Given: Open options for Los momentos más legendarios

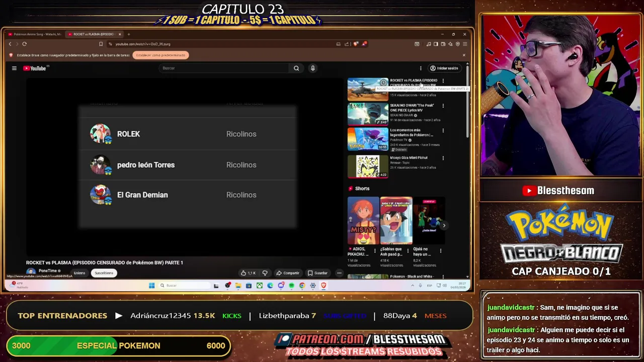Looking at the screenshot, I should coord(443,130).
